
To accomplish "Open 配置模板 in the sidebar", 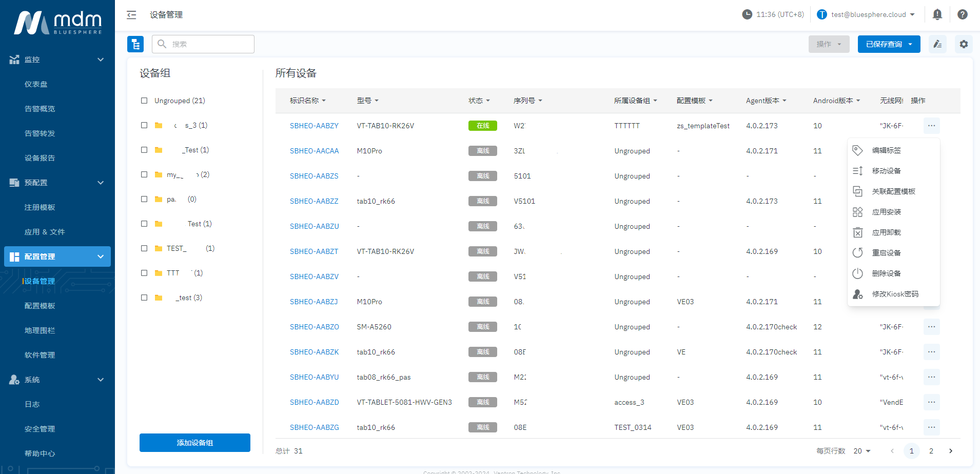I will 40,306.
